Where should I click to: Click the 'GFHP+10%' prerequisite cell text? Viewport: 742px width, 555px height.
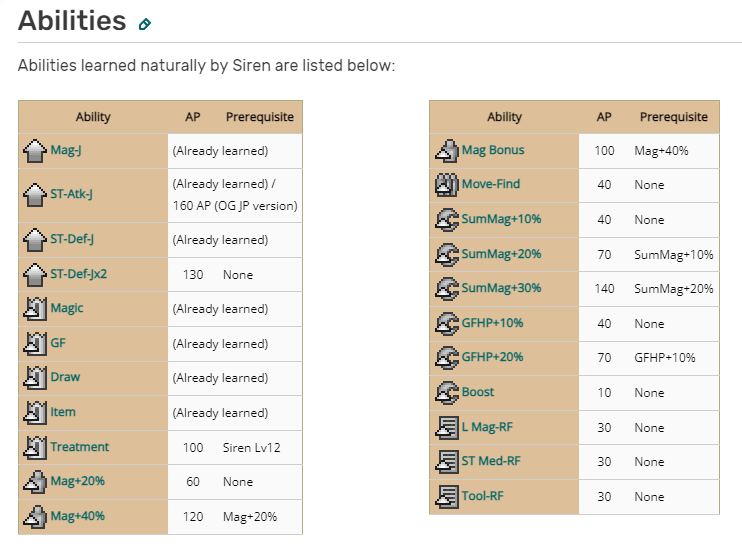(664, 358)
